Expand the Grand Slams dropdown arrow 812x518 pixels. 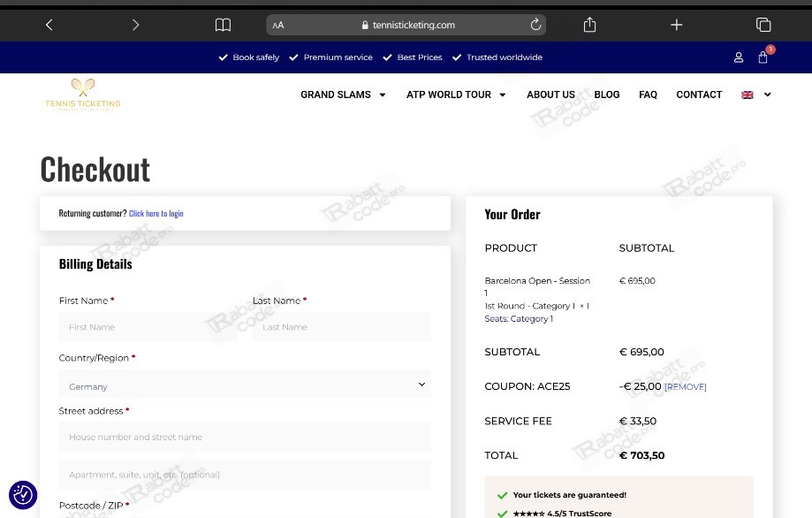tap(383, 95)
